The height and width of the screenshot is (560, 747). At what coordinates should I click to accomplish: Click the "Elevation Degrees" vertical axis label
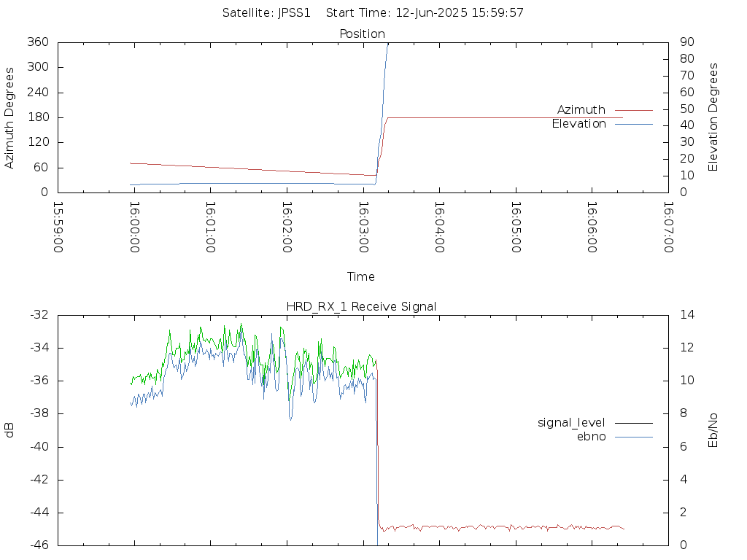713,117
